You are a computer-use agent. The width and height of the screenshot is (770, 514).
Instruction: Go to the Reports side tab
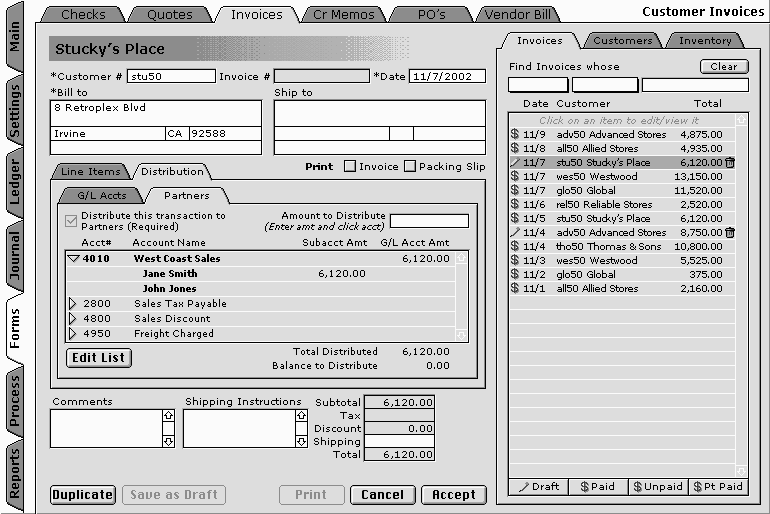click(14, 475)
